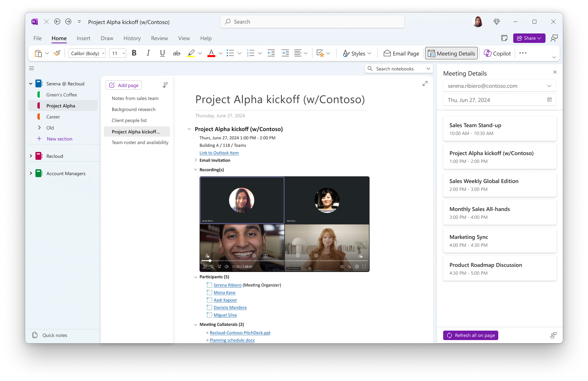Click the sort pages icon above the page list
Image resolution: width=588 pixels, height=381 pixels.
click(x=165, y=85)
